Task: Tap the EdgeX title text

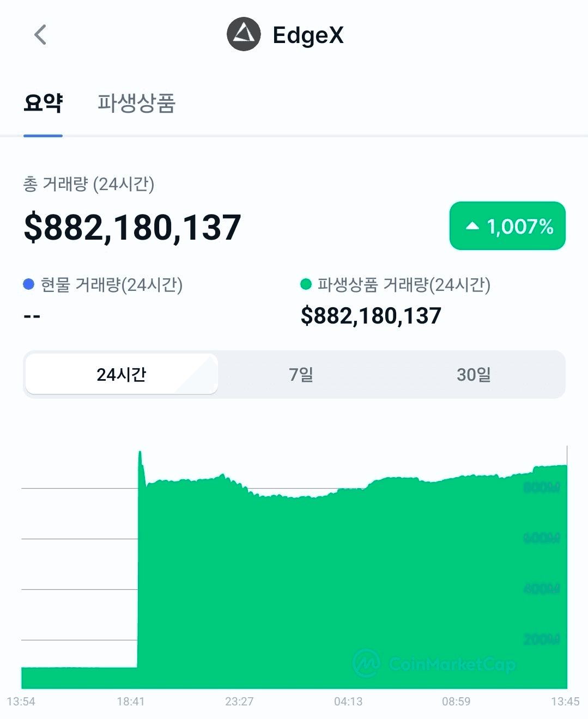Action: coord(308,35)
